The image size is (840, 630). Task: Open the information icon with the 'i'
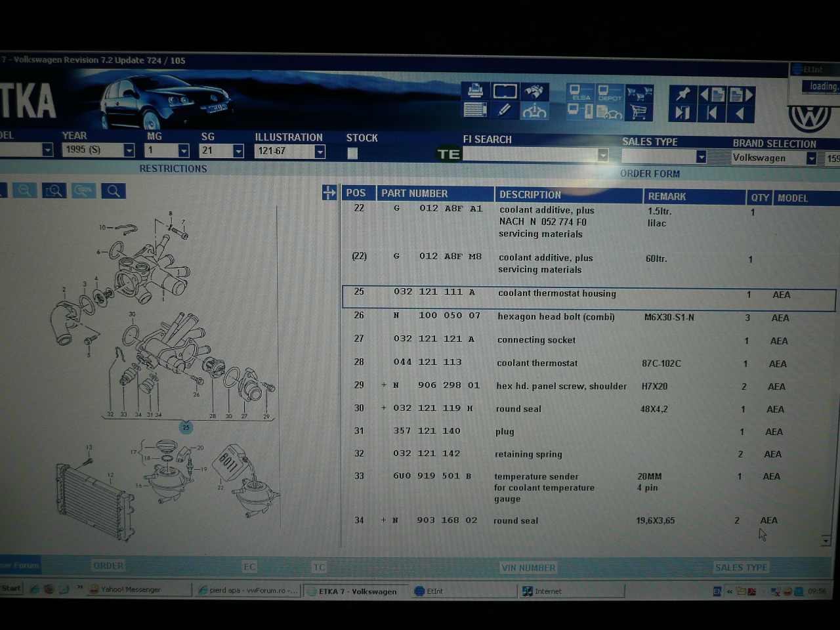point(535,111)
